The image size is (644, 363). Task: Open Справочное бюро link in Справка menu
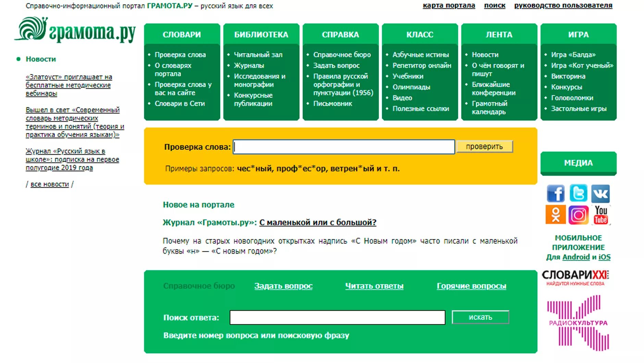click(x=342, y=55)
